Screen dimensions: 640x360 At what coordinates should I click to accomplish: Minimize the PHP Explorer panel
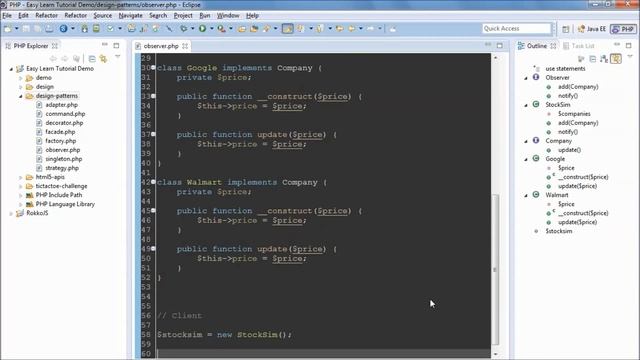point(105,44)
